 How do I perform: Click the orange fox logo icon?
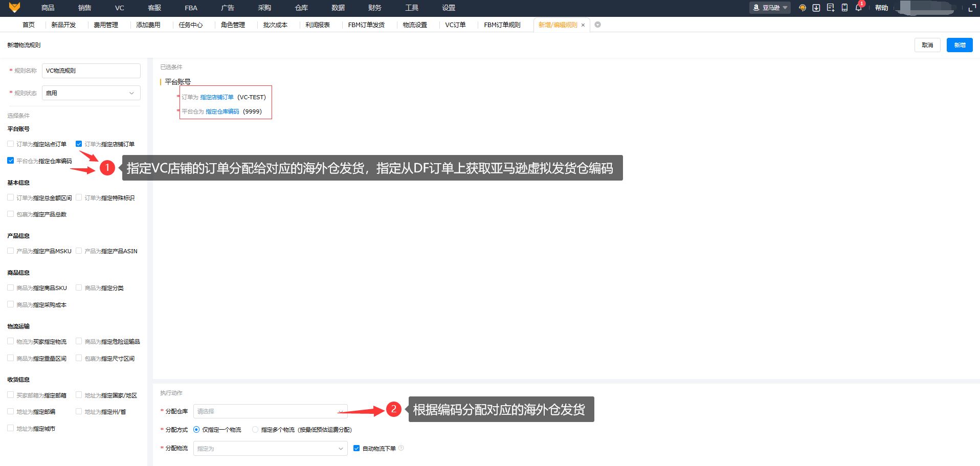coord(14,8)
